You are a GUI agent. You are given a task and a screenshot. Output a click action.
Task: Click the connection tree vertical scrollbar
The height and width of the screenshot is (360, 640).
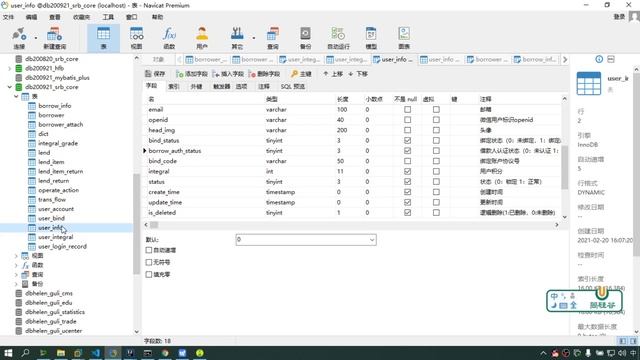tap(136, 224)
